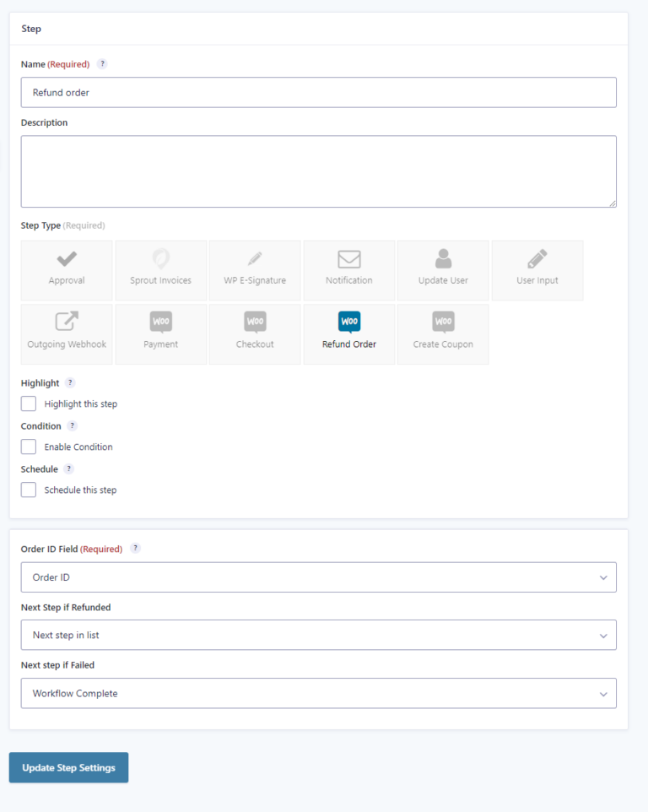Image resolution: width=648 pixels, height=812 pixels.
Task: Click the Name help icon
Action: coord(102,63)
